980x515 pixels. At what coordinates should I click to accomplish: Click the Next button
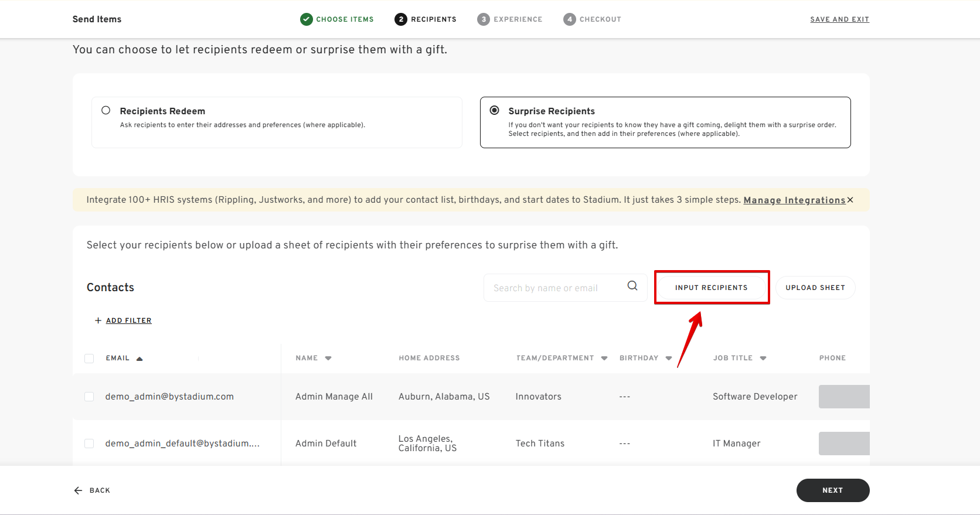coord(833,490)
